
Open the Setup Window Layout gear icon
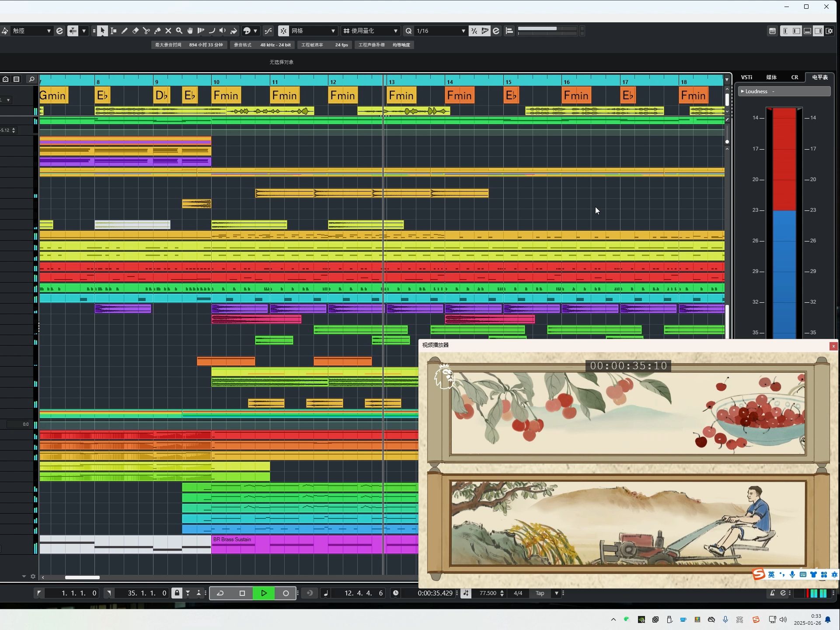(x=830, y=31)
